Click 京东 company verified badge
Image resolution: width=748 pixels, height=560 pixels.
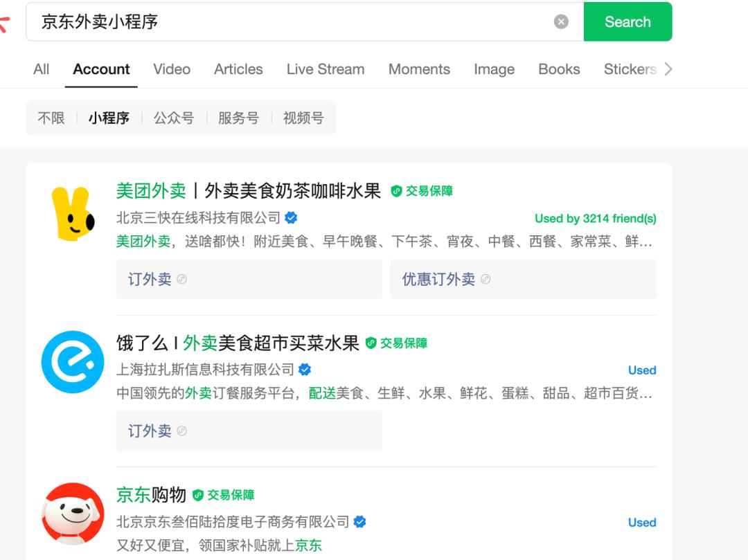tap(360, 522)
